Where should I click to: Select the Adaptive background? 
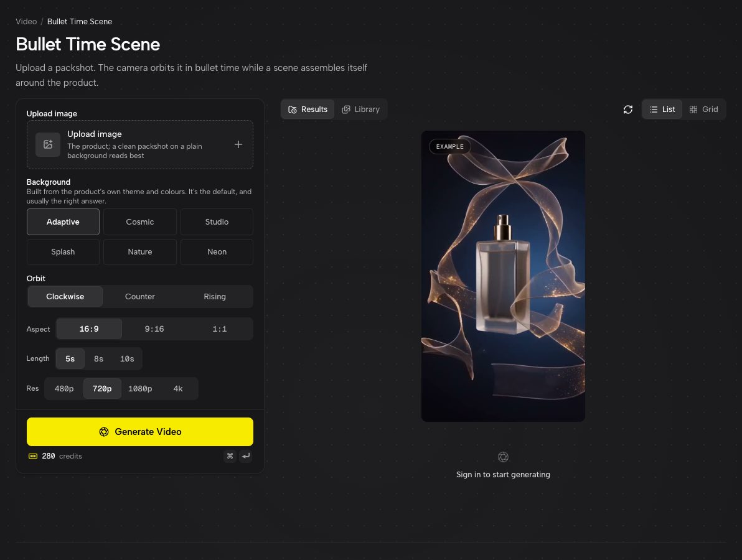[x=63, y=222]
